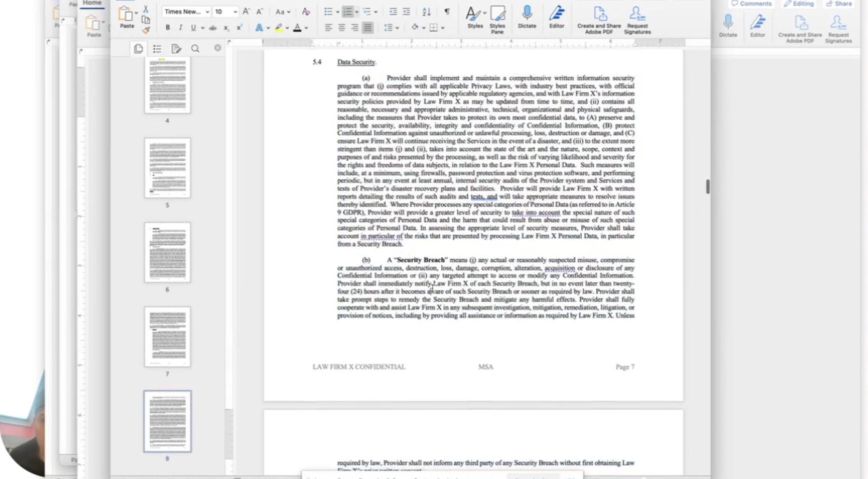The image size is (868, 479).
Task: Apply a numbered list
Action: pyautogui.click(x=348, y=11)
